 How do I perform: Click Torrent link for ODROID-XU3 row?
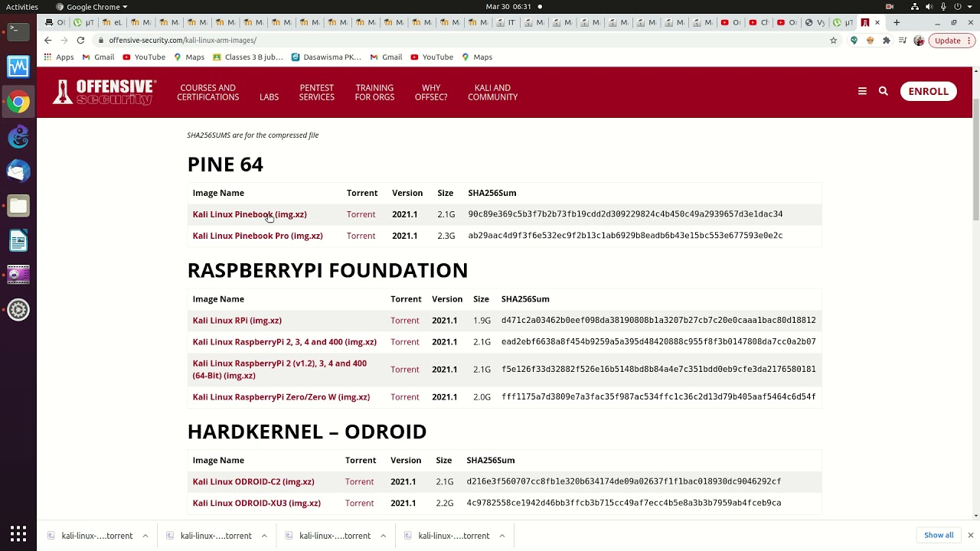pos(360,503)
